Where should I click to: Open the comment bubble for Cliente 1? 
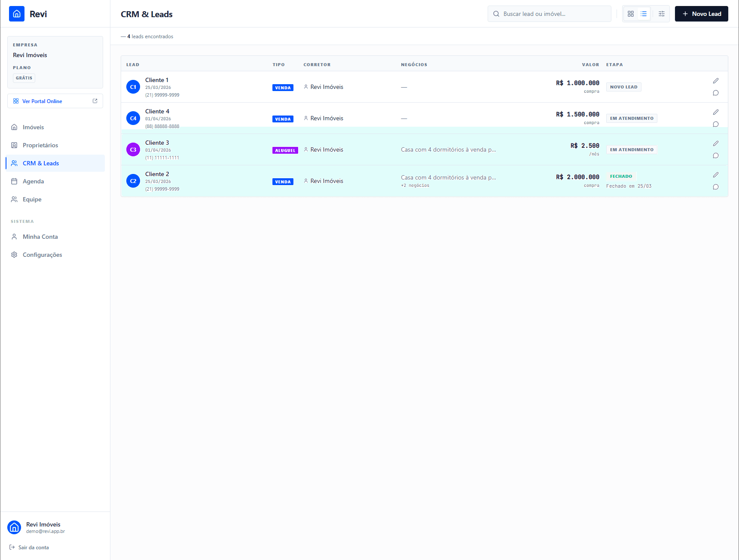(x=715, y=93)
